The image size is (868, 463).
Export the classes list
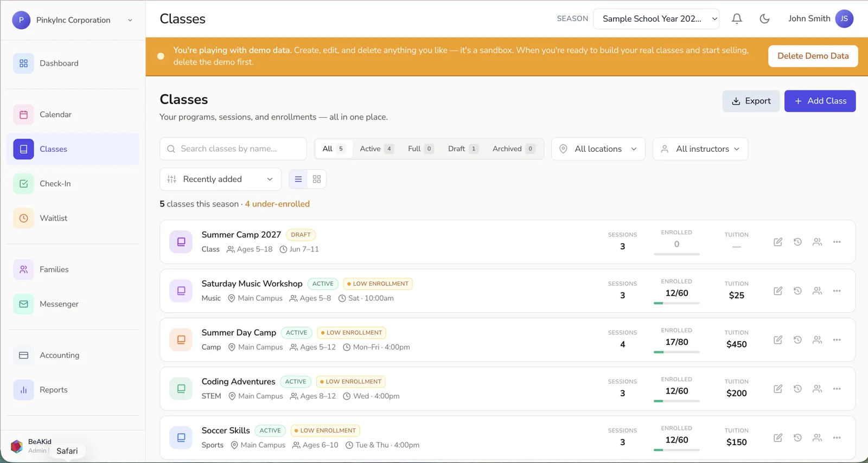751,101
